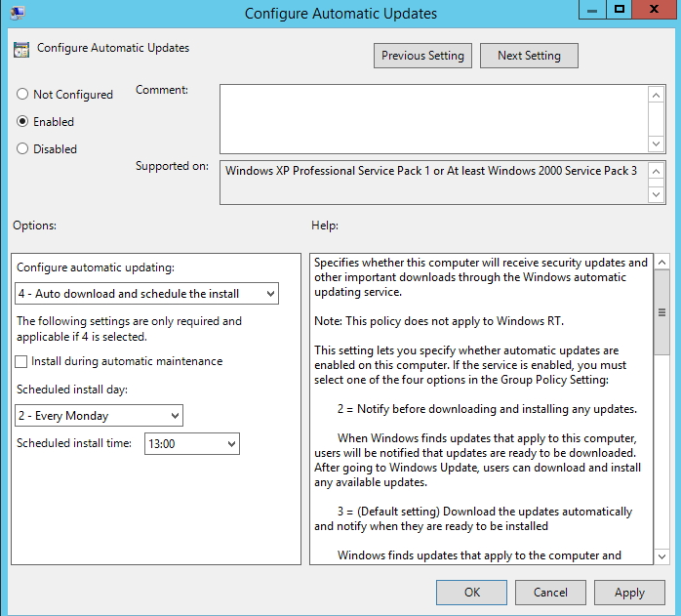Click the 'Note: This policy does not apply' text
681x616 pixels.
pos(439,321)
